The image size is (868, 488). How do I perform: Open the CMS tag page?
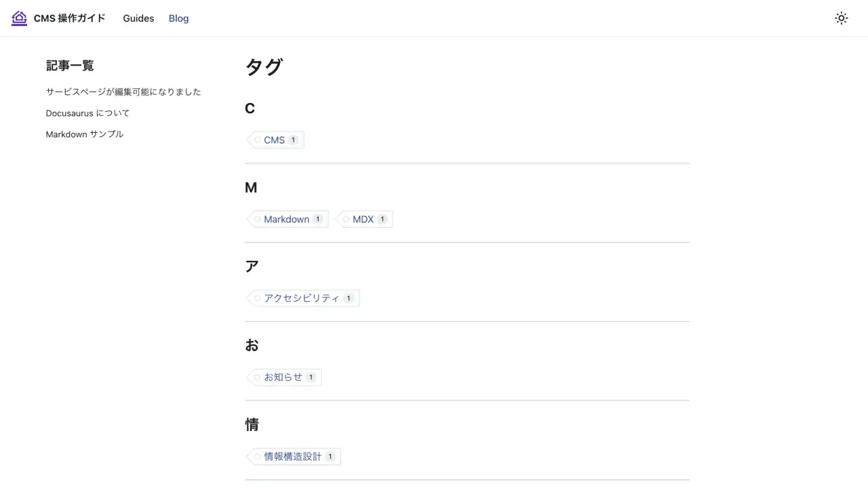[274, 140]
